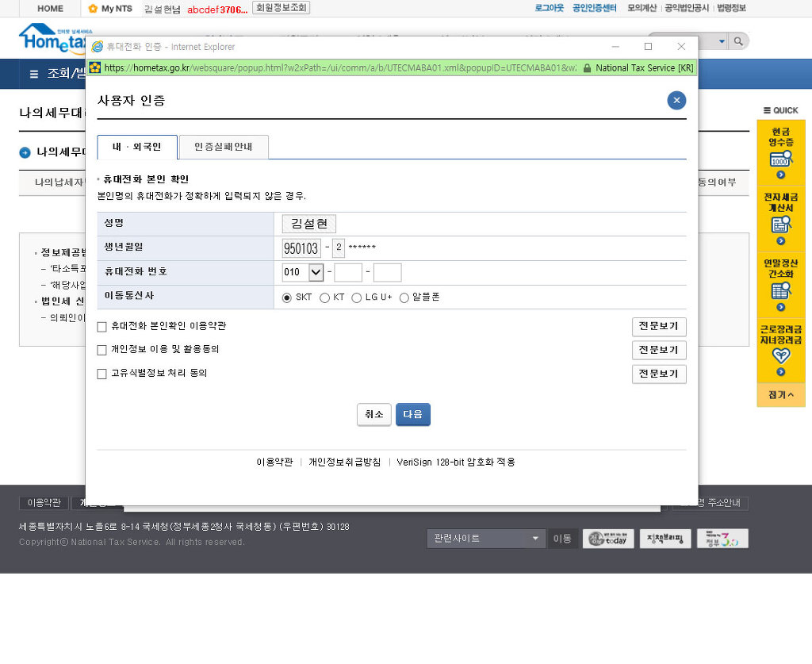View full text of 개인정보 이용 및 활용동의
812x664 pixels.
659,350
